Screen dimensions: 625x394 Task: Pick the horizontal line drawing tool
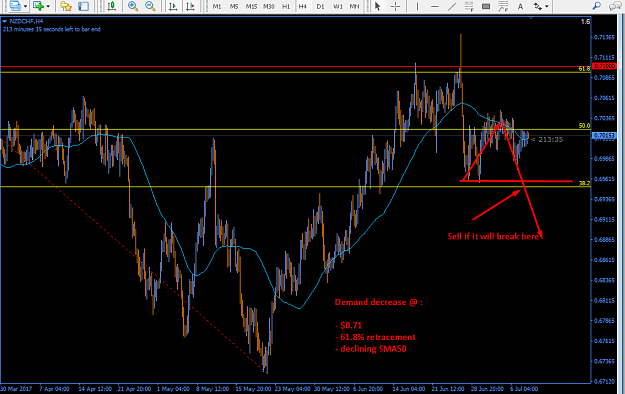click(x=435, y=6)
